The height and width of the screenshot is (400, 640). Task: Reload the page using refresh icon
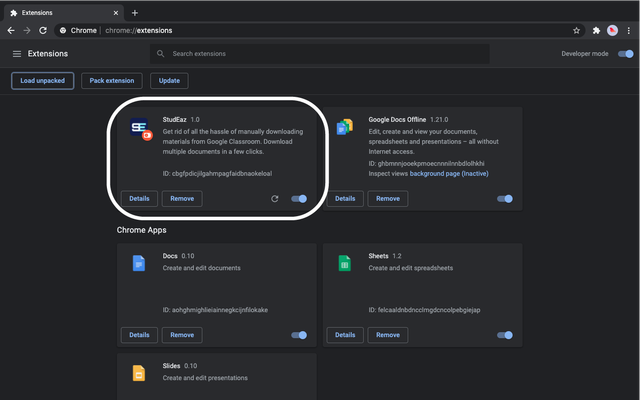pos(43,31)
